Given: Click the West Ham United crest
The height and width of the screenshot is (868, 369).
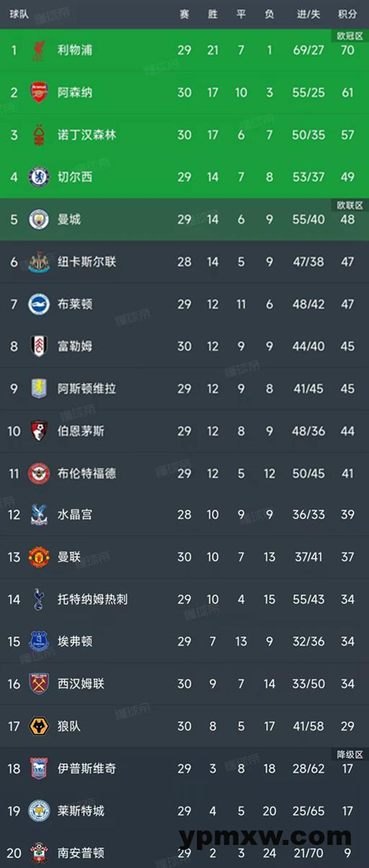Looking at the screenshot, I should pos(39,683).
